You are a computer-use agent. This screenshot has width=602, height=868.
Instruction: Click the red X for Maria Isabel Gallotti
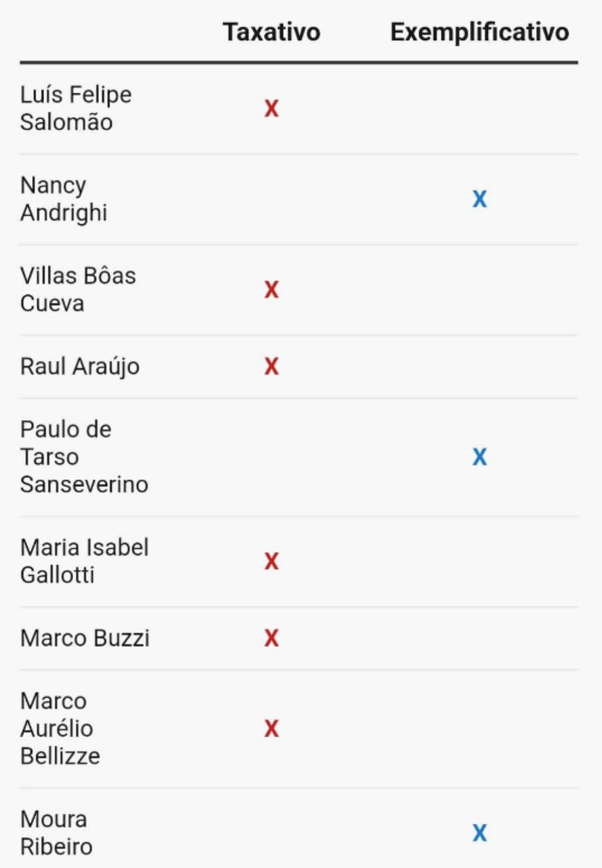coord(271,561)
